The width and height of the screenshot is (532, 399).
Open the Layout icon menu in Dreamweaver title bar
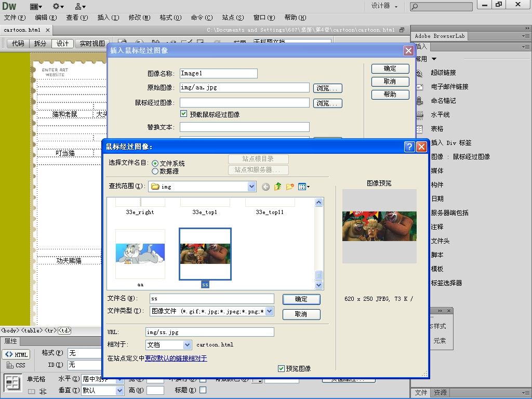tap(36, 6)
